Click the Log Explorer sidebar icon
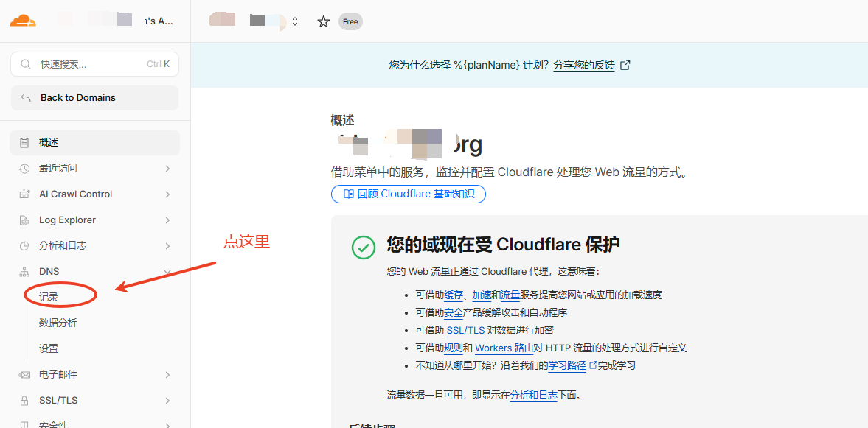868x428 pixels. 24,220
